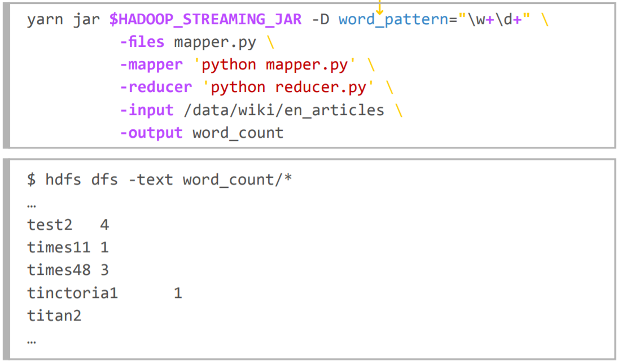
Task: Click the $HADOOP_STREAMING_JAR variable
Action: point(205,20)
